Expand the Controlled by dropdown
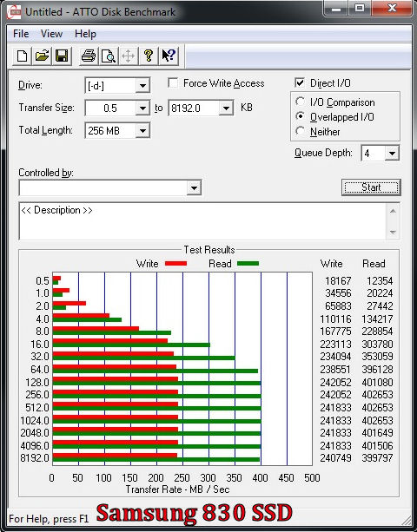Image resolution: width=417 pixels, height=532 pixels. tap(194, 187)
